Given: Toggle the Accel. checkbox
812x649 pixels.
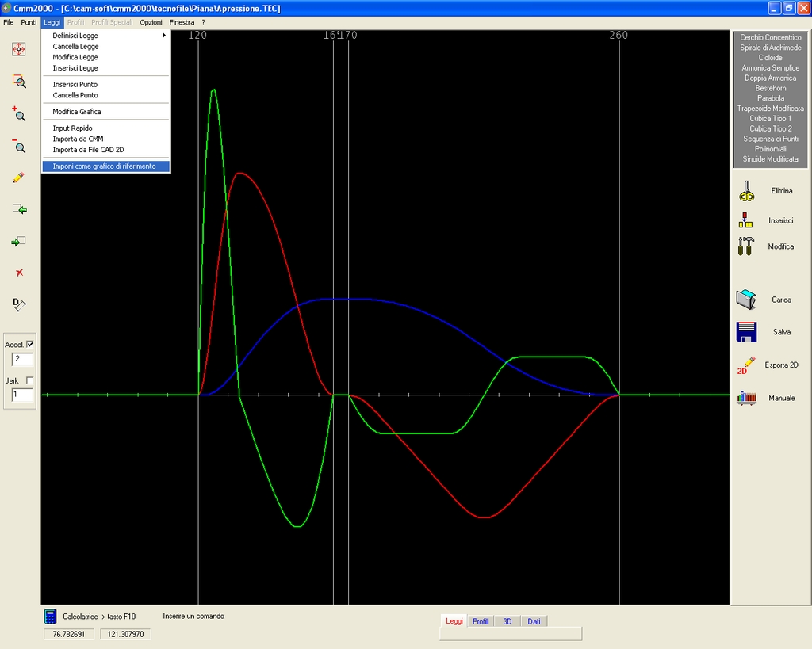Looking at the screenshot, I should point(30,344).
